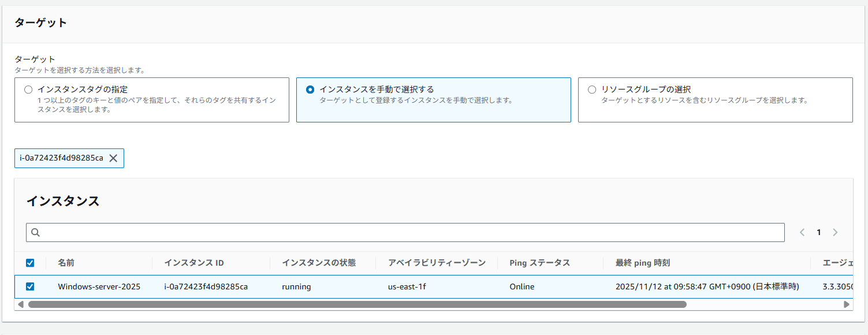
Task: Click the instance search input field
Action: 404,232
